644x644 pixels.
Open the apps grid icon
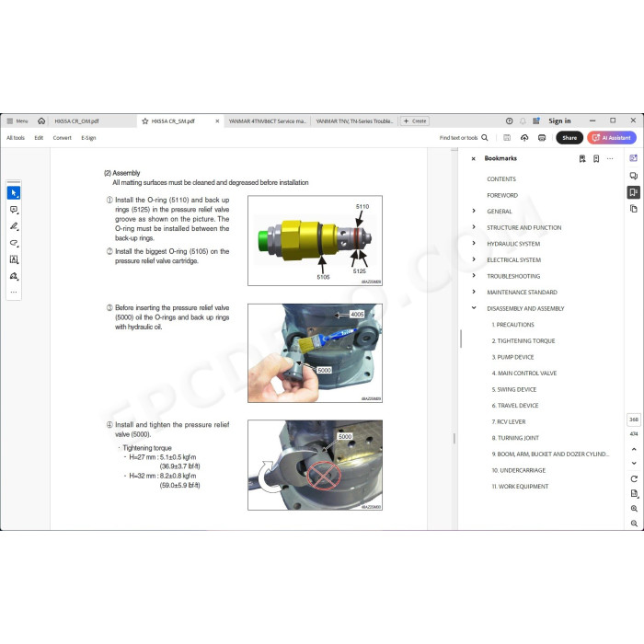point(536,121)
